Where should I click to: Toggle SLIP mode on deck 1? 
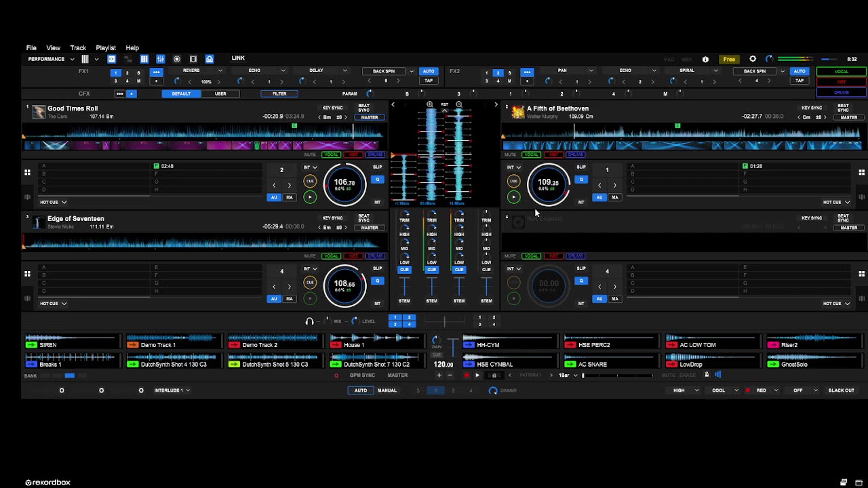[x=378, y=167]
